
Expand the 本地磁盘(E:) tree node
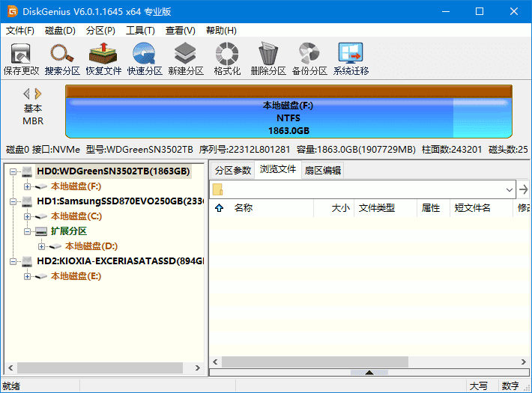27,276
